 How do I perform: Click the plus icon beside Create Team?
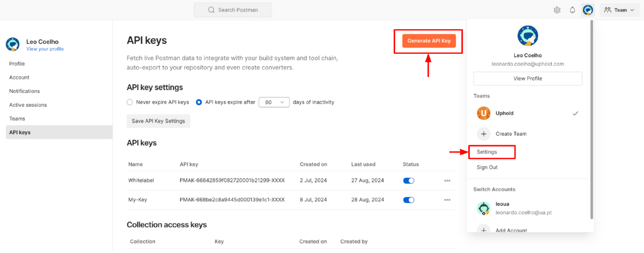coord(484,134)
